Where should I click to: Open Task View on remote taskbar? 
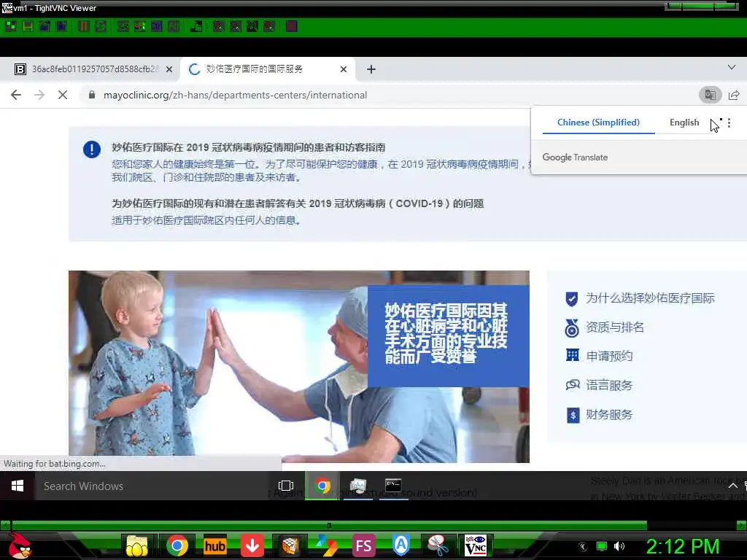point(286,486)
